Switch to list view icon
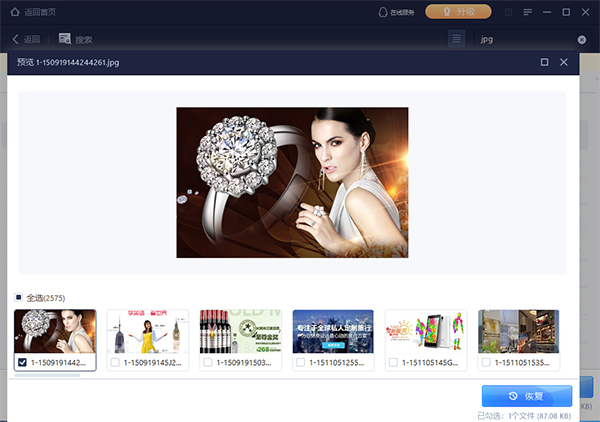600x422 pixels. [457, 39]
